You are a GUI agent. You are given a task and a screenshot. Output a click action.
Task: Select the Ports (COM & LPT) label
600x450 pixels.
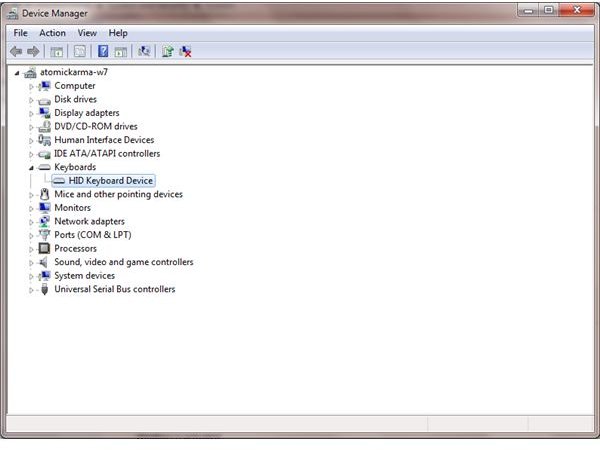pyautogui.click(x=93, y=235)
